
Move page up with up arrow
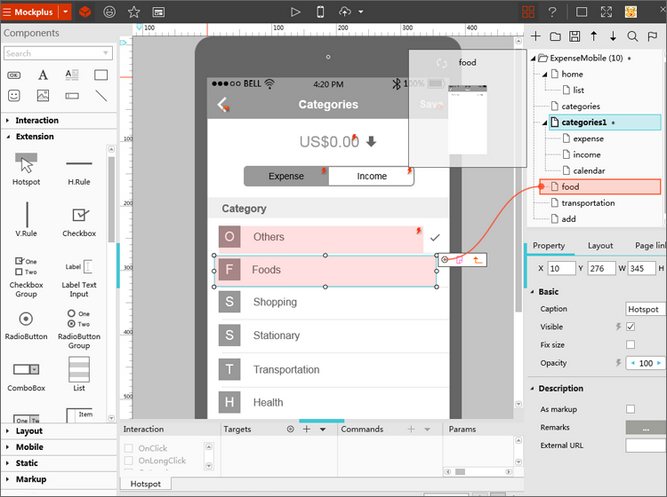594,37
